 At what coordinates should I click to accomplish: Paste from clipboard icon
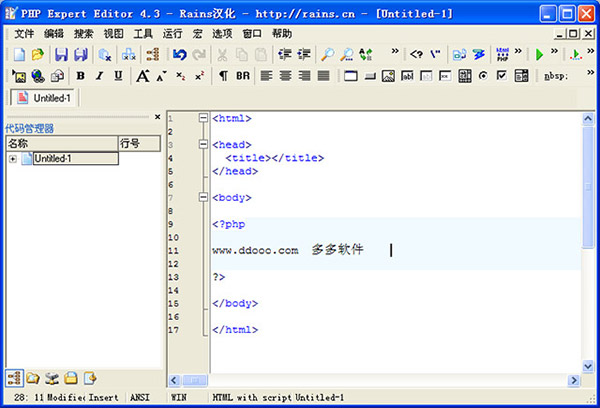click(261, 55)
